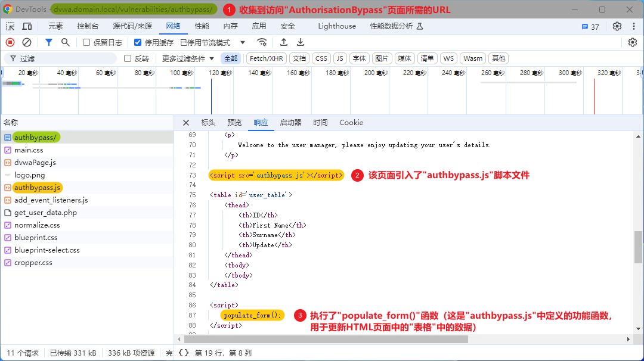Viewport: 644px width, 361px height.
Task: Clear the network log
Action: [x=27, y=42]
